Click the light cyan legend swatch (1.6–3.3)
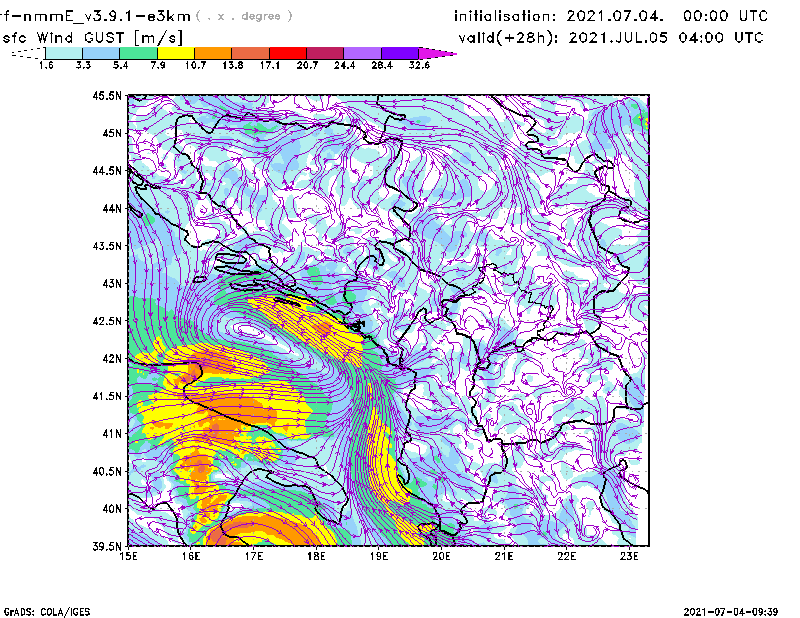The image size is (800, 618). click(64, 53)
